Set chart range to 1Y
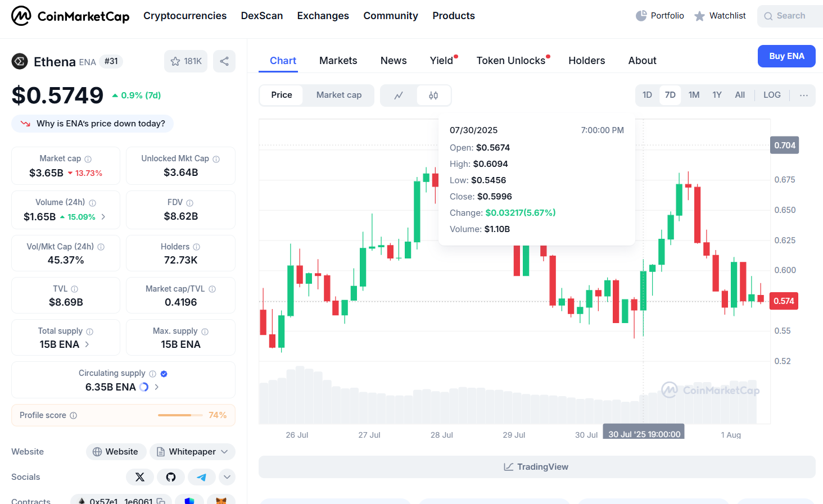Viewport: 823px width, 504px height. (717, 95)
